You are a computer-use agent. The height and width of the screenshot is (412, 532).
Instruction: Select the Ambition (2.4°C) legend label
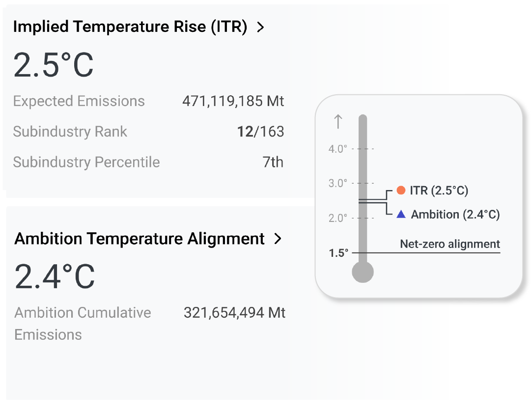click(455, 215)
